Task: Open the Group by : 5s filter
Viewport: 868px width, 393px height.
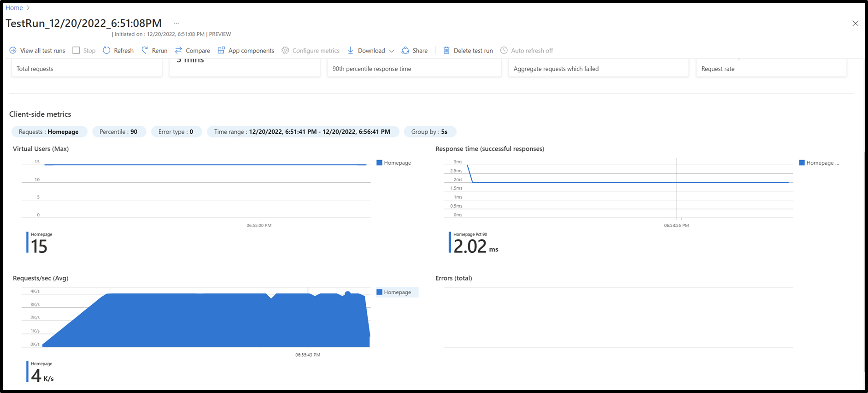Action: (x=429, y=131)
